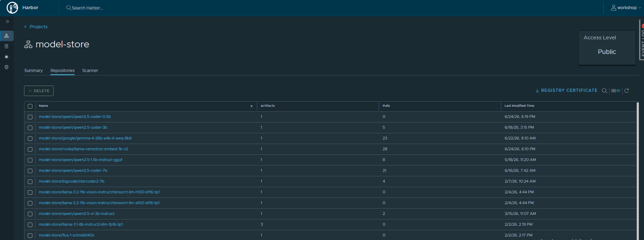Toggle the theme with the sun icon
644x240 pixels.
[x=6, y=57]
